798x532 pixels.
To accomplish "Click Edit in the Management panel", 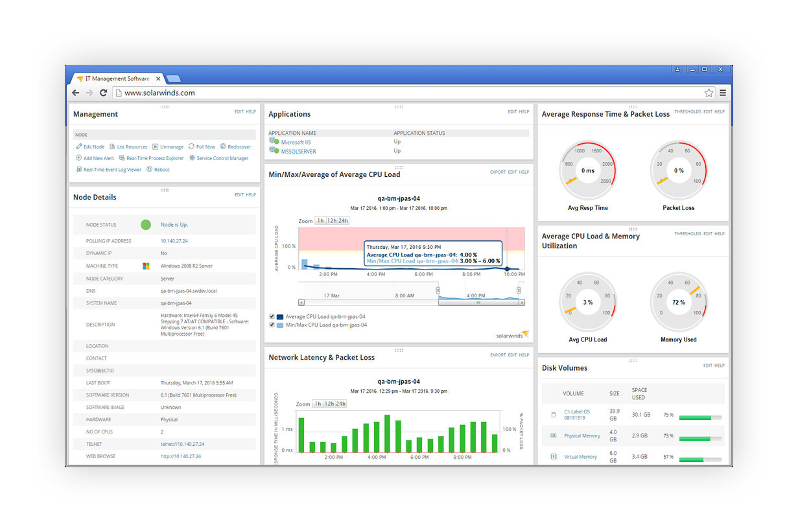I will 239,112.
